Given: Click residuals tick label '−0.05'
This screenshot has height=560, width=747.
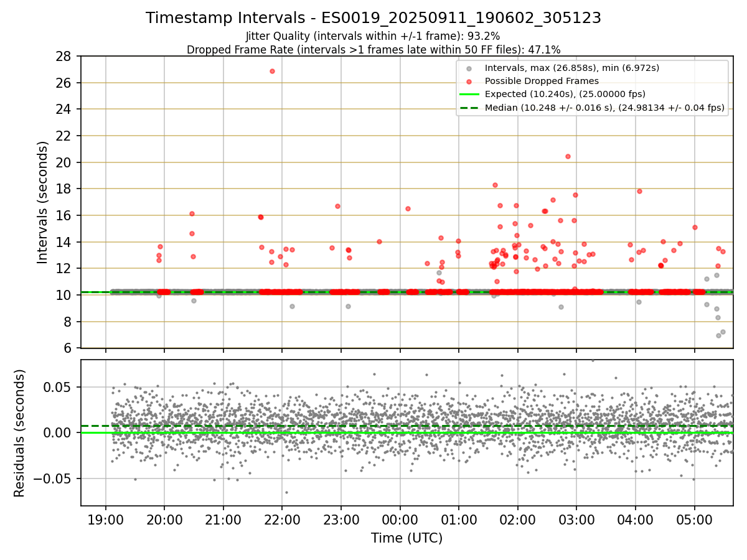Looking at the screenshot, I should (54, 478).
